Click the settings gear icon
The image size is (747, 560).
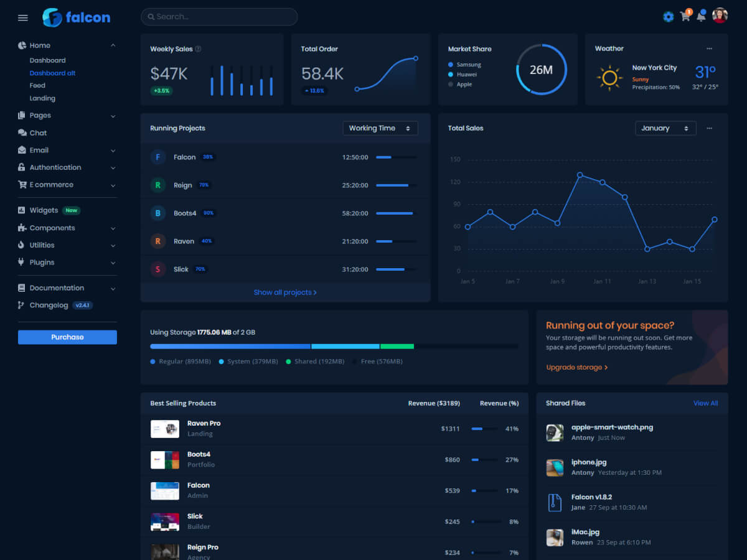point(668,17)
